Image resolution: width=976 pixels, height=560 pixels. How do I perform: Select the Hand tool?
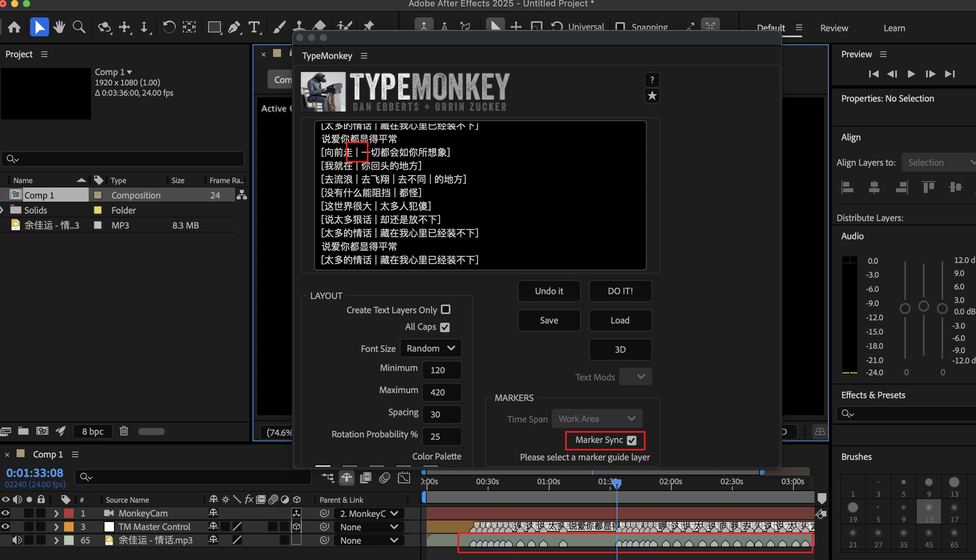pos(59,26)
